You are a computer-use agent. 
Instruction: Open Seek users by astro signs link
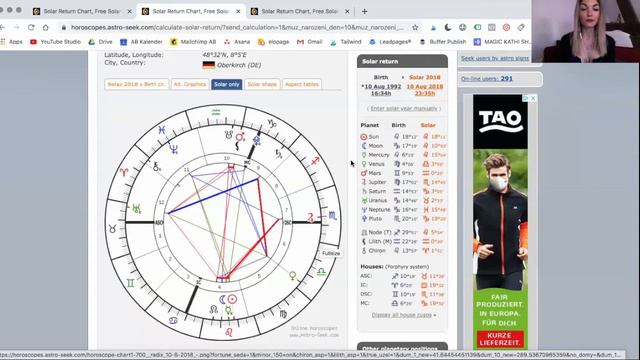pos(495,58)
